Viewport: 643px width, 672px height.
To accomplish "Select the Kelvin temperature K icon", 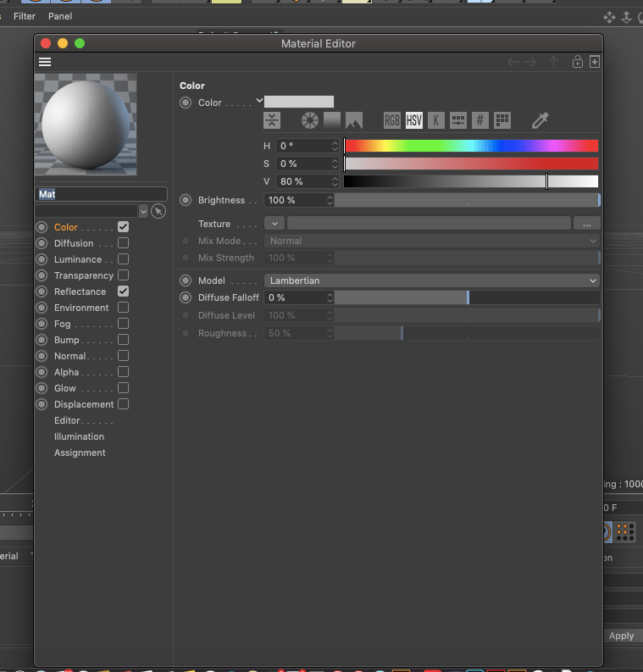I will point(435,120).
